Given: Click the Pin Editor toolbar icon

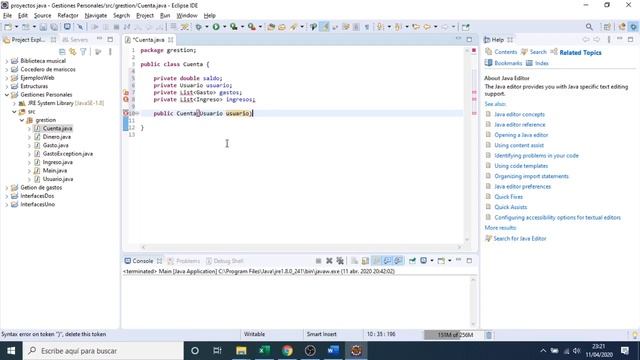Looking at the screenshot, I should pyautogui.click(x=465, y=27).
